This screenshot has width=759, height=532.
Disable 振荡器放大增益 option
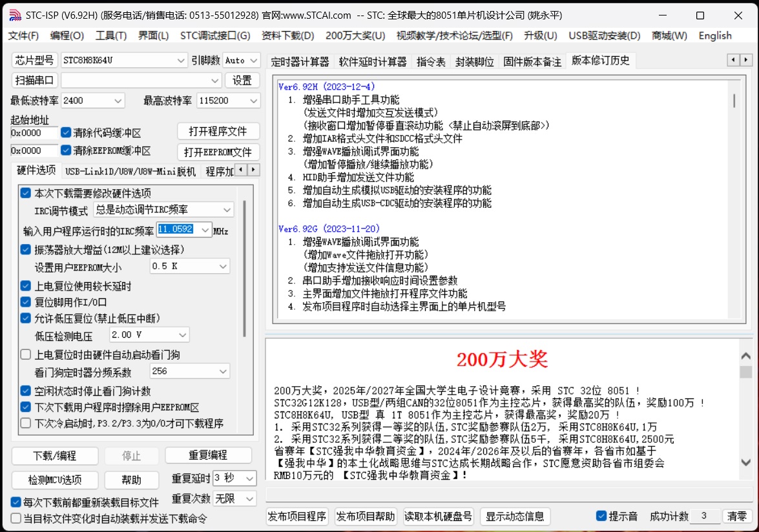tap(26, 250)
